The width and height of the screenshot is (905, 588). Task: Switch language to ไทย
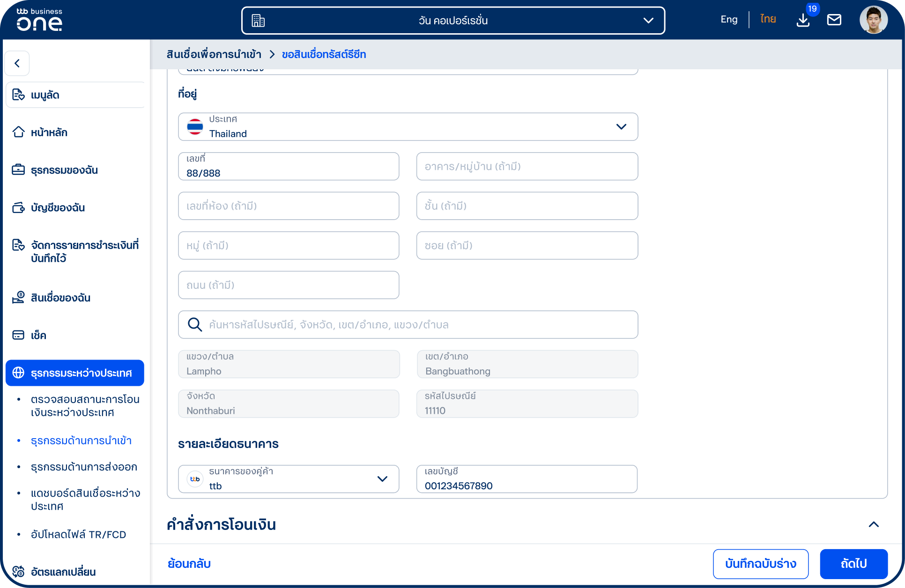pos(768,20)
